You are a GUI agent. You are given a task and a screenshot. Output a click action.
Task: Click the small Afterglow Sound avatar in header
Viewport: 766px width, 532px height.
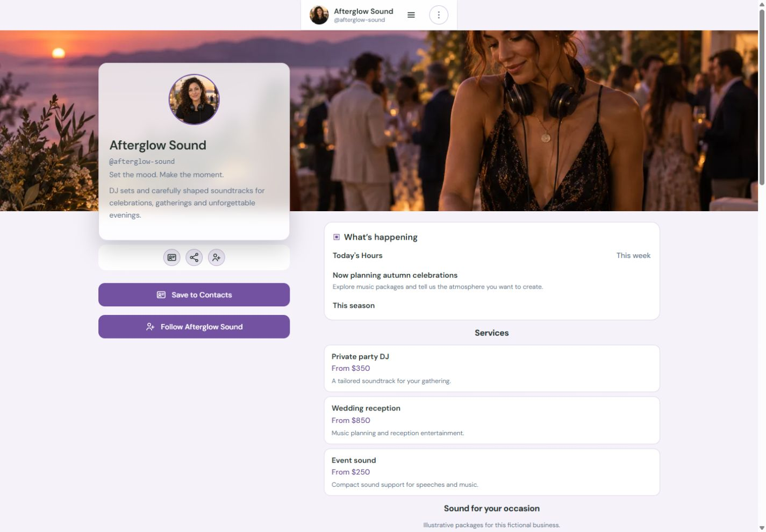click(319, 15)
